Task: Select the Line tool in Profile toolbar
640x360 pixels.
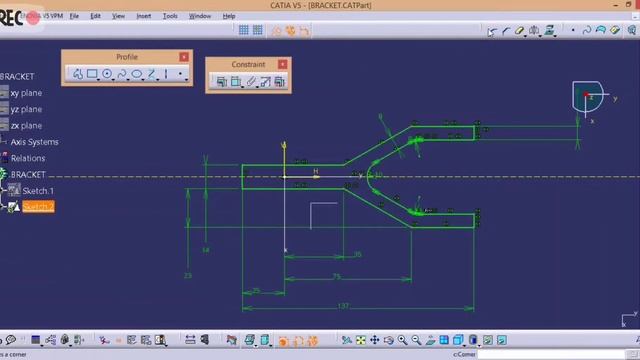Action: 151,74
